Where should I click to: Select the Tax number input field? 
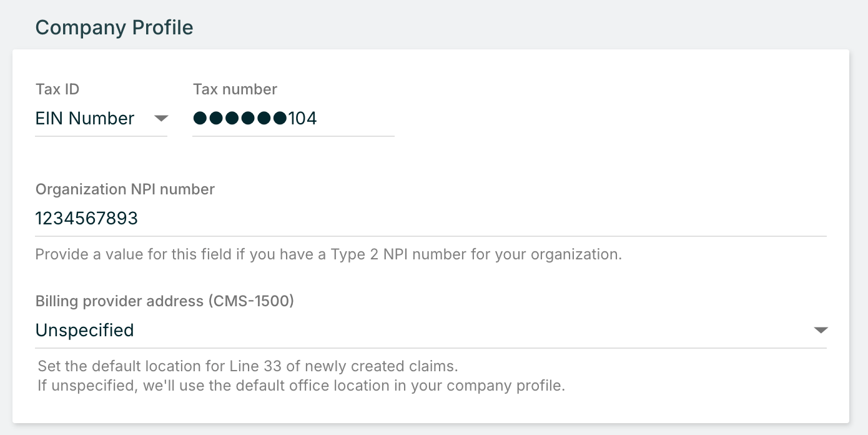coord(293,118)
